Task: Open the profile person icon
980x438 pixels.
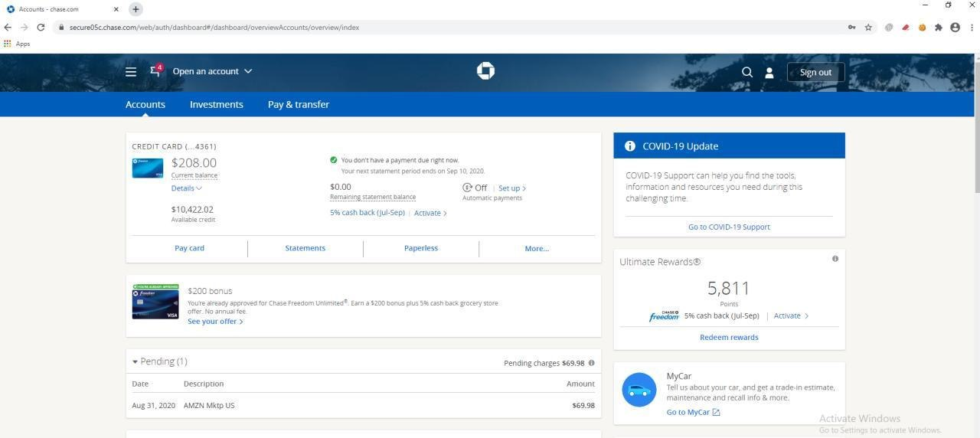Action: click(x=769, y=73)
